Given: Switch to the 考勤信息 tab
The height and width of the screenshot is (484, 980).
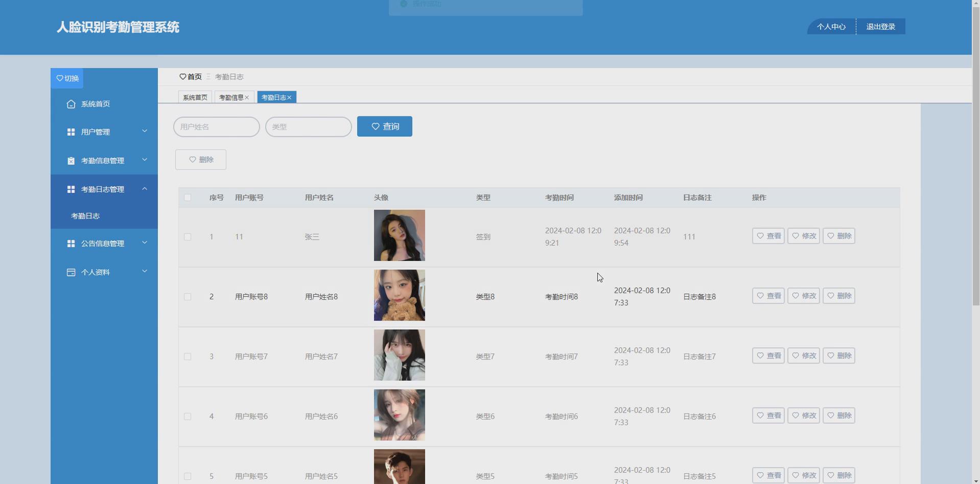Looking at the screenshot, I should coord(231,98).
